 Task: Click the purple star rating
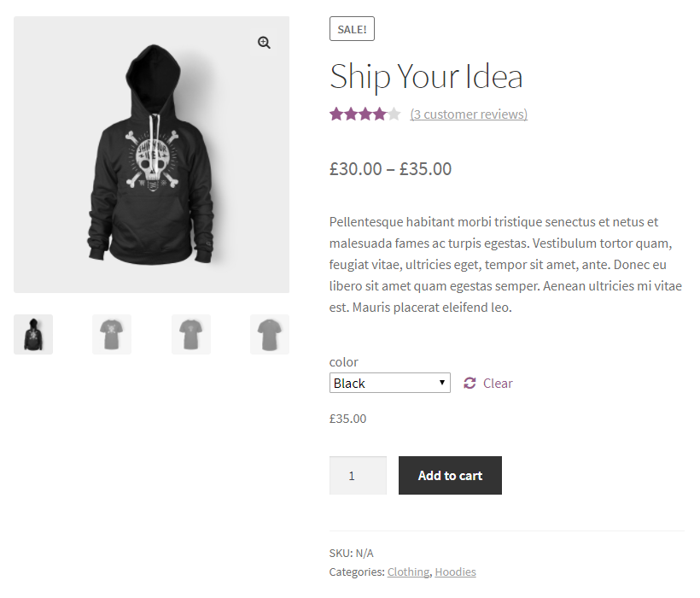365,114
